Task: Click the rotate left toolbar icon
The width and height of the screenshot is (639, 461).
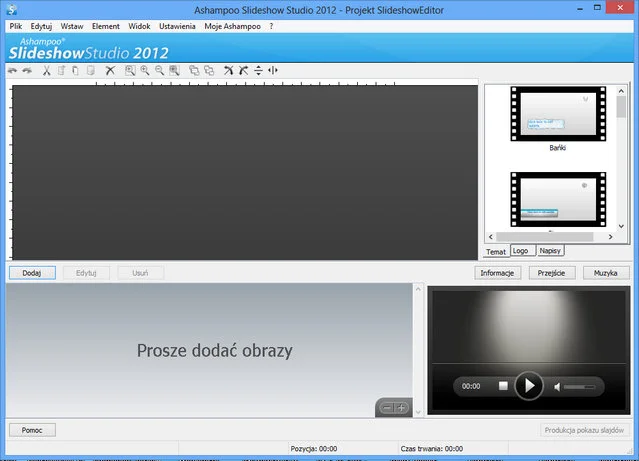Action: (x=229, y=71)
